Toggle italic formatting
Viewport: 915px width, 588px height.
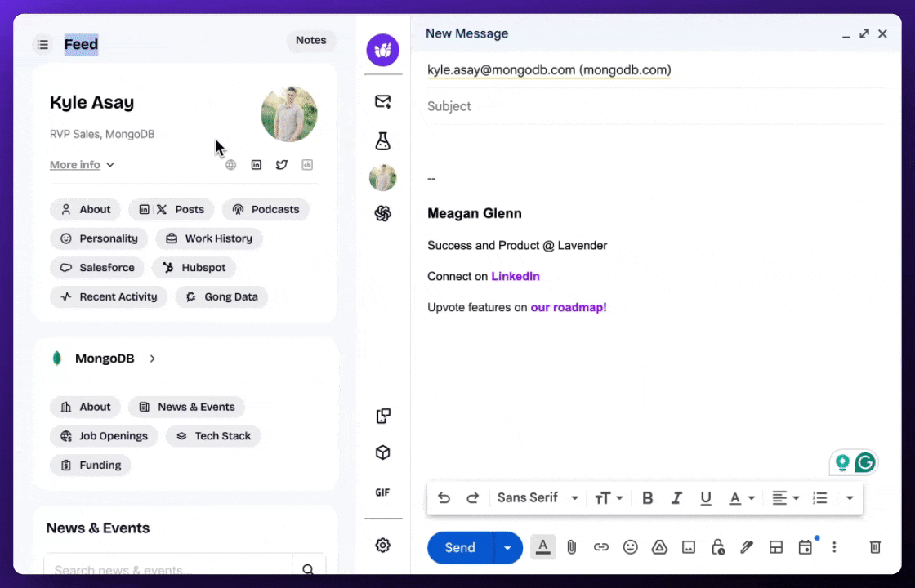676,497
